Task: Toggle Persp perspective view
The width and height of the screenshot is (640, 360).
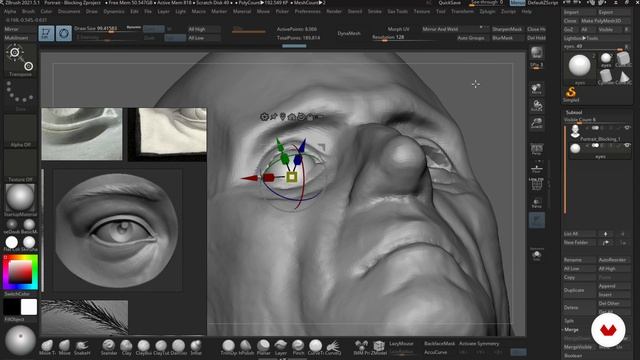Action: point(536,149)
